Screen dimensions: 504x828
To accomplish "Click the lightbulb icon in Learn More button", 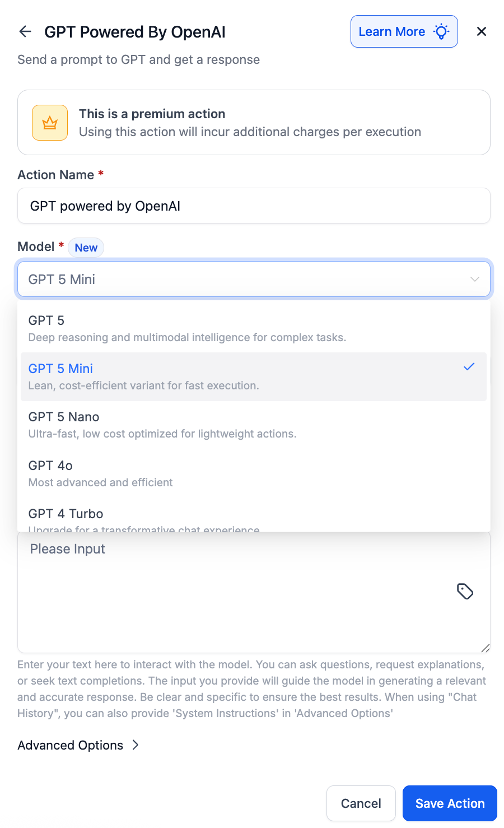I will pos(441,31).
